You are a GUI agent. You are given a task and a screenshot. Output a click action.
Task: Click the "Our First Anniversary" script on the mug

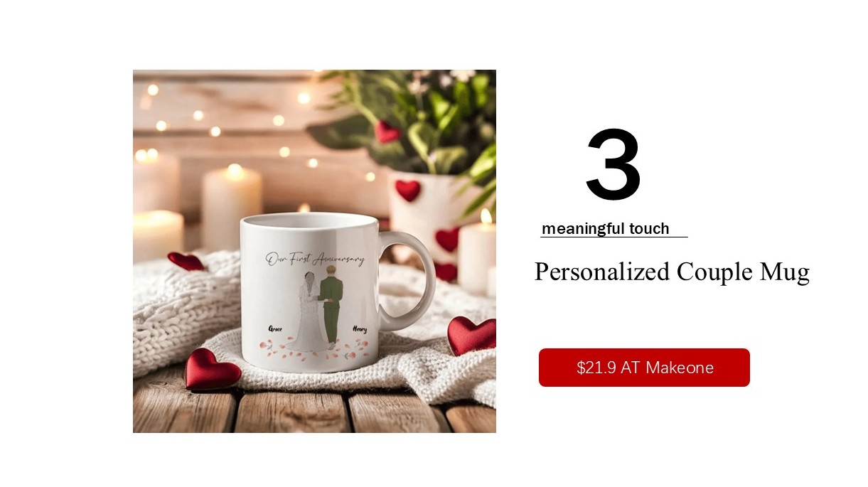[x=316, y=259]
